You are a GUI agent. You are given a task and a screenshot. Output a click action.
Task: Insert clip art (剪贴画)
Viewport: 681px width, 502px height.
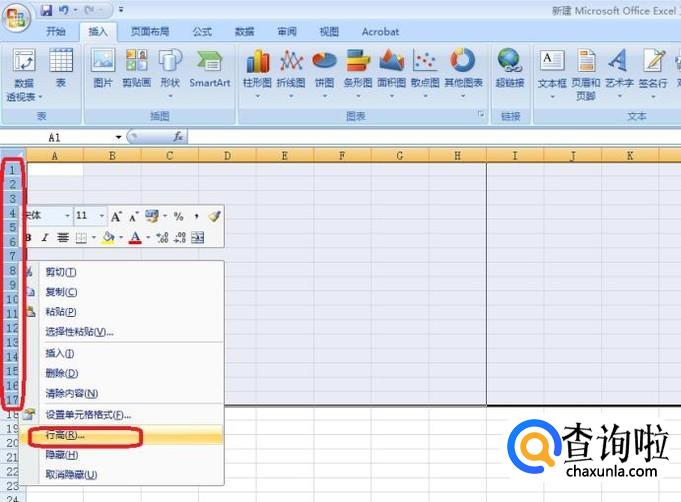[x=136, y=69]
